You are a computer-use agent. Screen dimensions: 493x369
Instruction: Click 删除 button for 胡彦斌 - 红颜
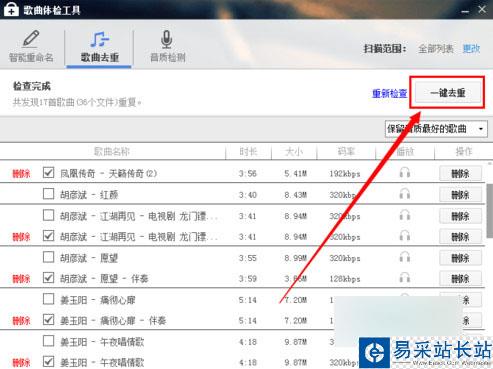460,195
